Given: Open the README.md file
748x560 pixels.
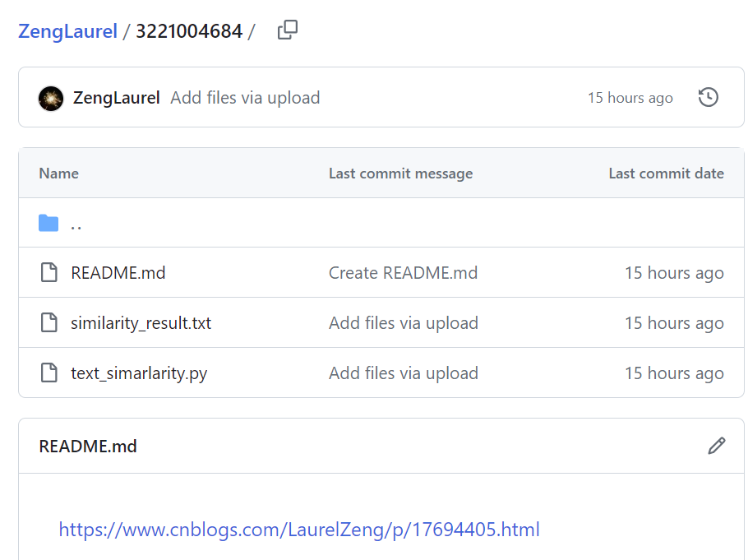Looking at the screenshot, I should point(118,273).
